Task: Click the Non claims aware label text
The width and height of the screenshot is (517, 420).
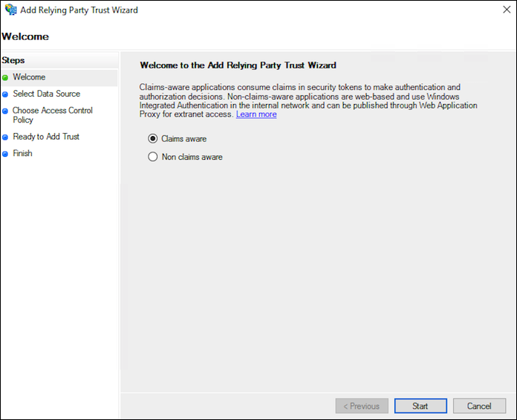Action: tap(192, 157)
